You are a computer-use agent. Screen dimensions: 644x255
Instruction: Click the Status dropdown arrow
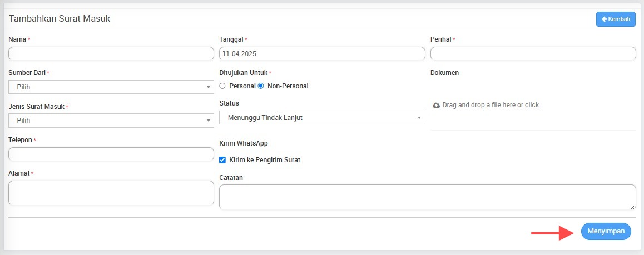(419, 118)
